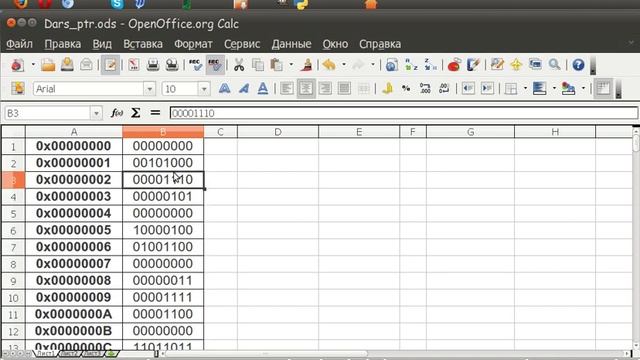Open the Правка menu
Screen dimensions: 640x360
(62, 44)
